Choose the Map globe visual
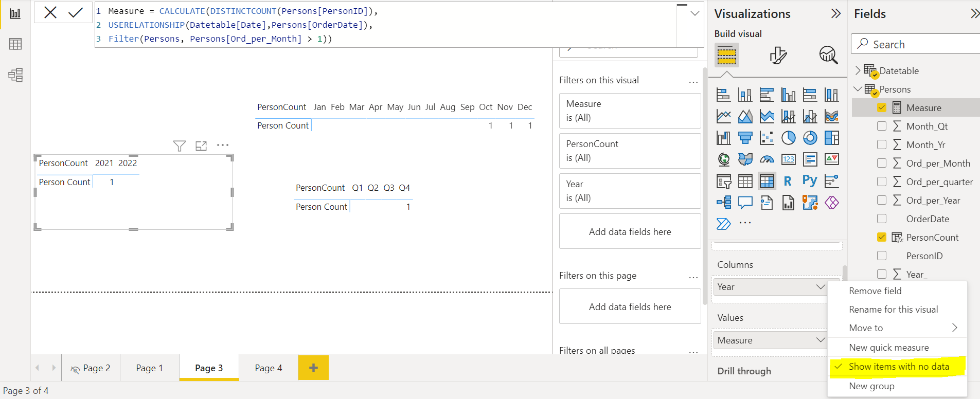This screenshot has height=399, width=980. point(723,159)
